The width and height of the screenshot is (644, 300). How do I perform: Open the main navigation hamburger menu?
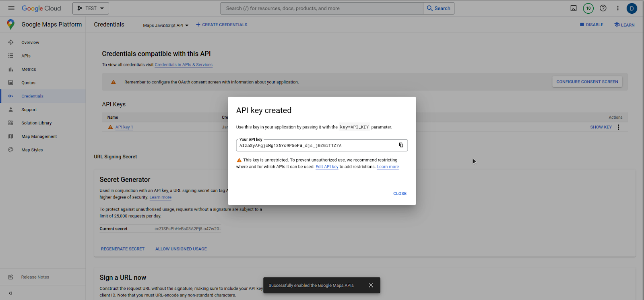11,8
